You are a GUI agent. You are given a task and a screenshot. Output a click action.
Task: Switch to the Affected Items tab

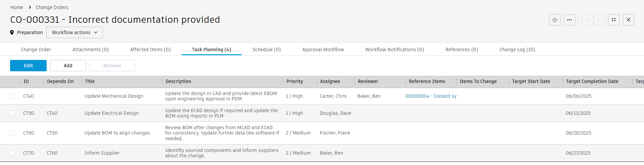click(150, 50)
